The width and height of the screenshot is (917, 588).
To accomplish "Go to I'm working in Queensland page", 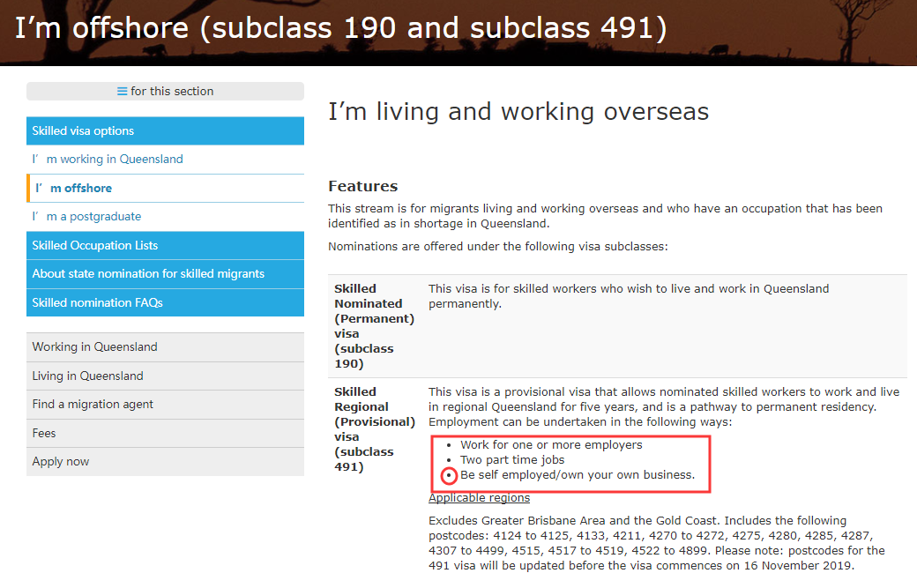I will pos(108,160).
